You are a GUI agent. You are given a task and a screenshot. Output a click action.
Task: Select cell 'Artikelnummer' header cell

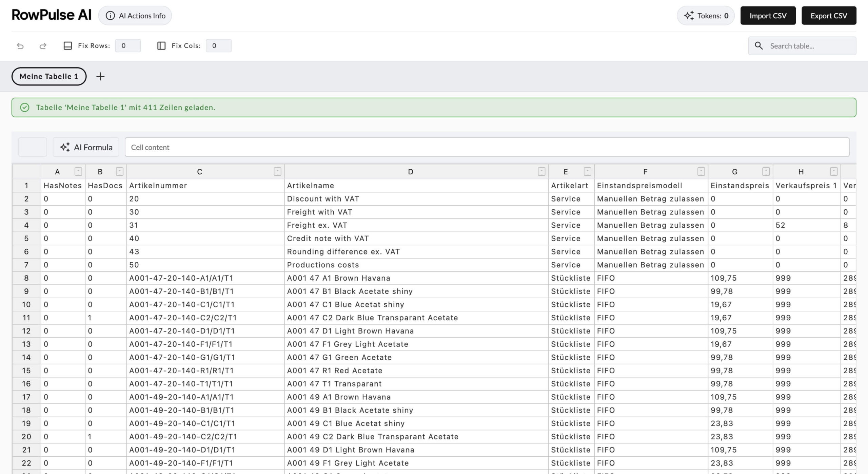point(205,186)
